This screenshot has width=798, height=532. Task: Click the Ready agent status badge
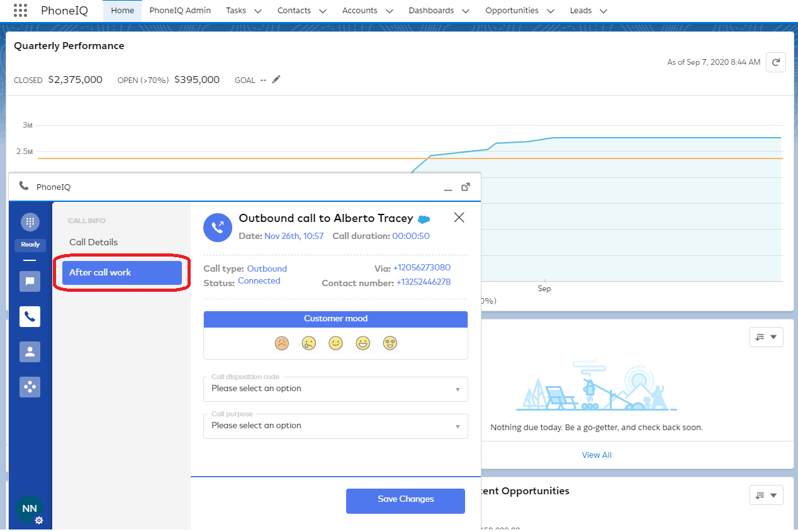coord(30,245)
